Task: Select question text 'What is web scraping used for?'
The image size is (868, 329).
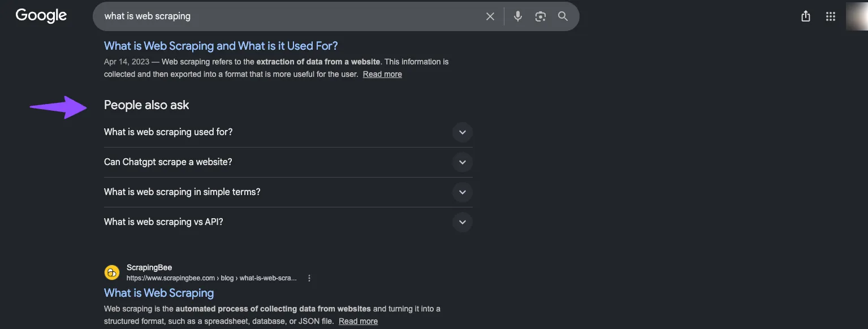Action: tap(169, 132)
